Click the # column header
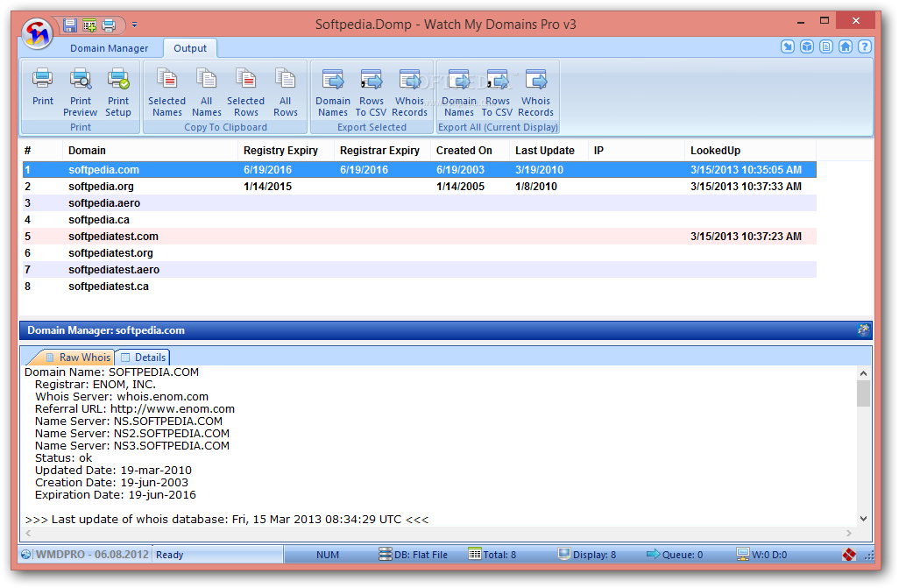The image size is (899, 588). (42, 151)
